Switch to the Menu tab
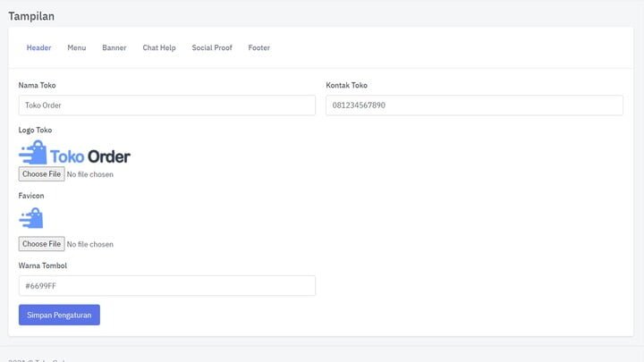 [77, 47]
